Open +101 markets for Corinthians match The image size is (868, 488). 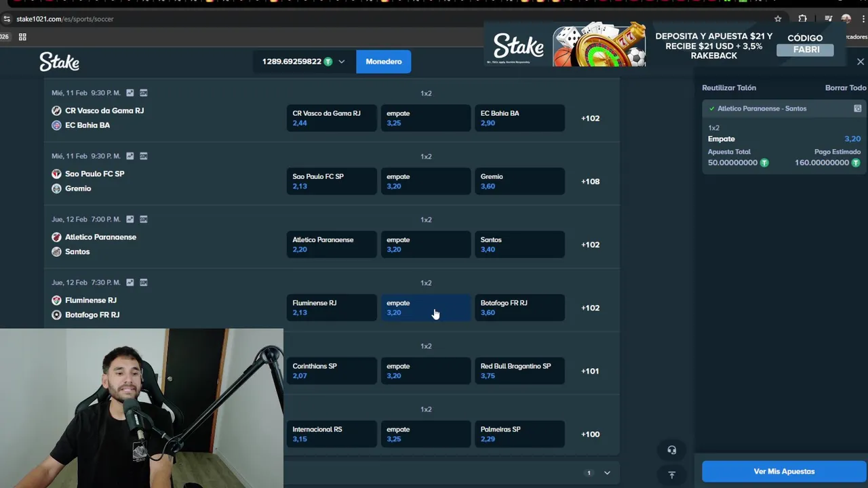(590, 371)
